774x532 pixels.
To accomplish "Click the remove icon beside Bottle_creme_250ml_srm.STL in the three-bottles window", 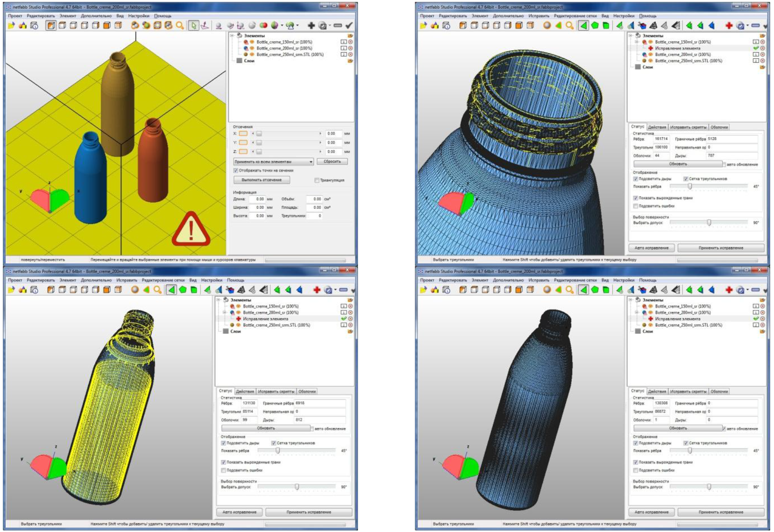I will [350, 55].
